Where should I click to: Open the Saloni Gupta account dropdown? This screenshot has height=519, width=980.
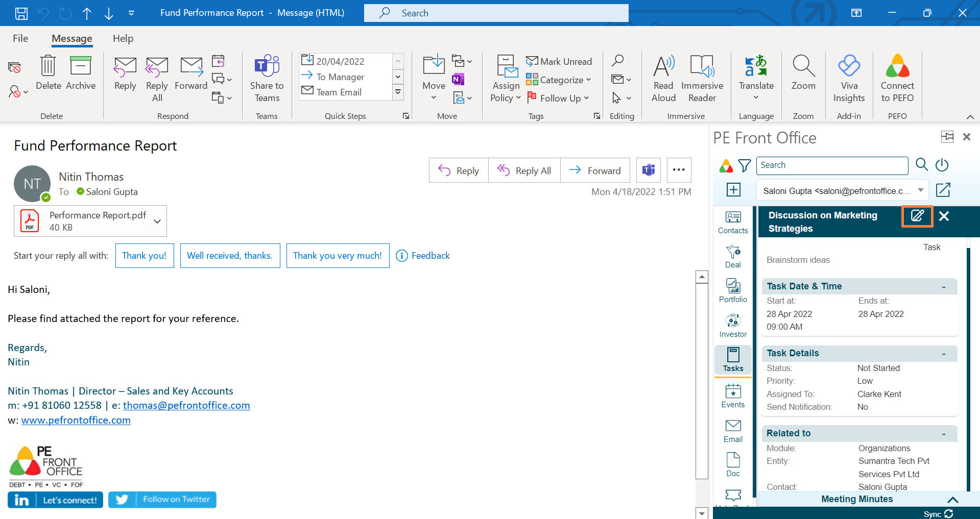[920, 190]
